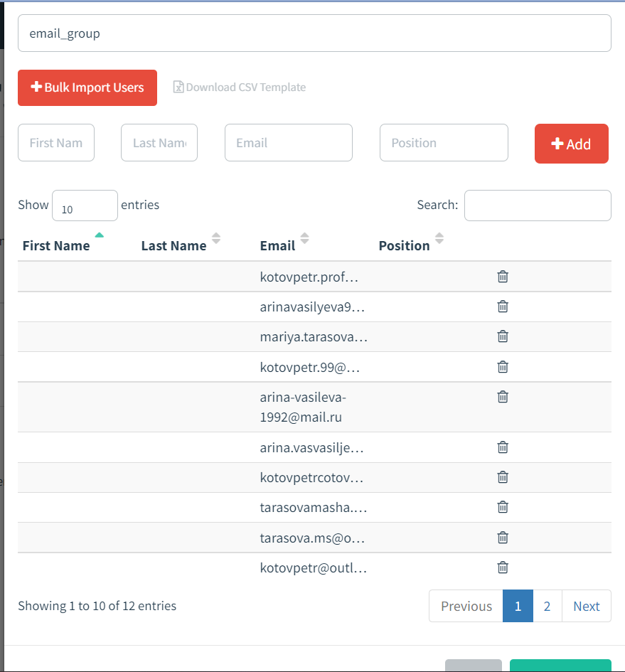Viewport: 625px width, 672px height.
Task: Delete the kotovpetr@outl email entry
Action: (x=503, y=567)
